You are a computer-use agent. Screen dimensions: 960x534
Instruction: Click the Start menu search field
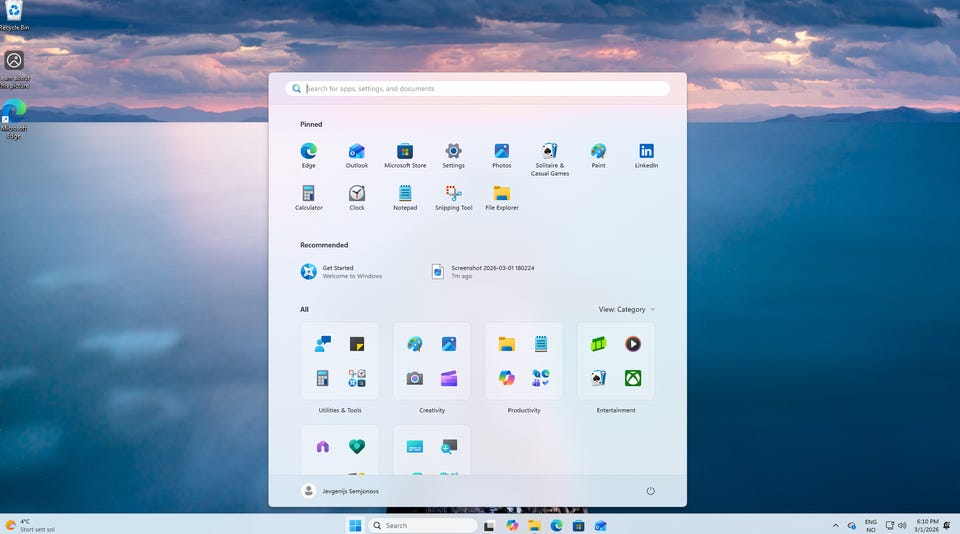pyautogui.click(x=477, y=89)
